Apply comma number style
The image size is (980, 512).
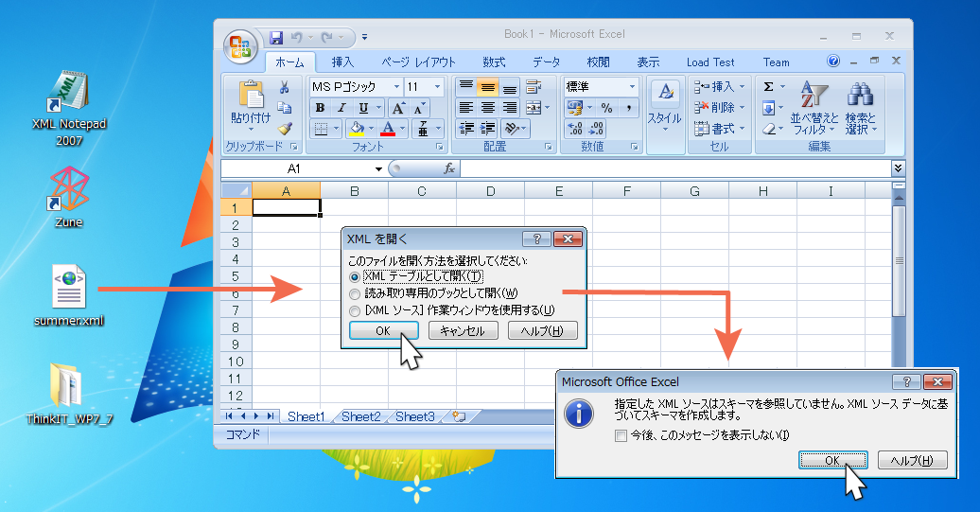click(x=628, y=108)
